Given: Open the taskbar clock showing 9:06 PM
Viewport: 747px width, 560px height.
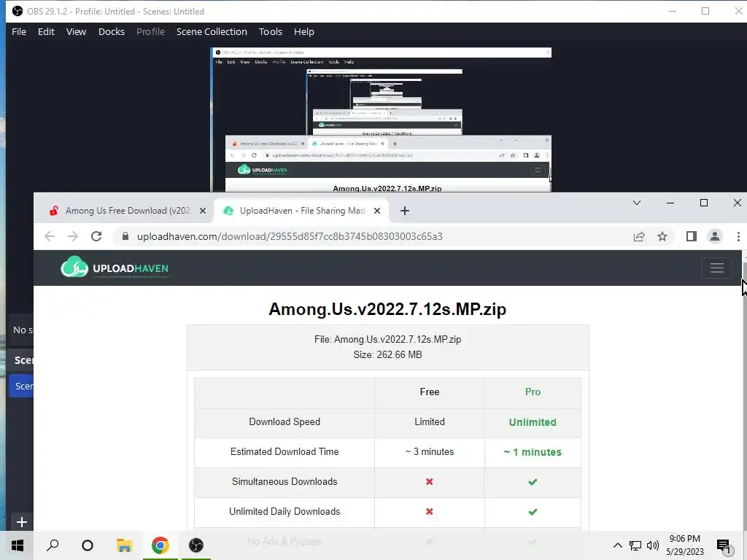Looking at the screenshot, I should tap(685, 545).
